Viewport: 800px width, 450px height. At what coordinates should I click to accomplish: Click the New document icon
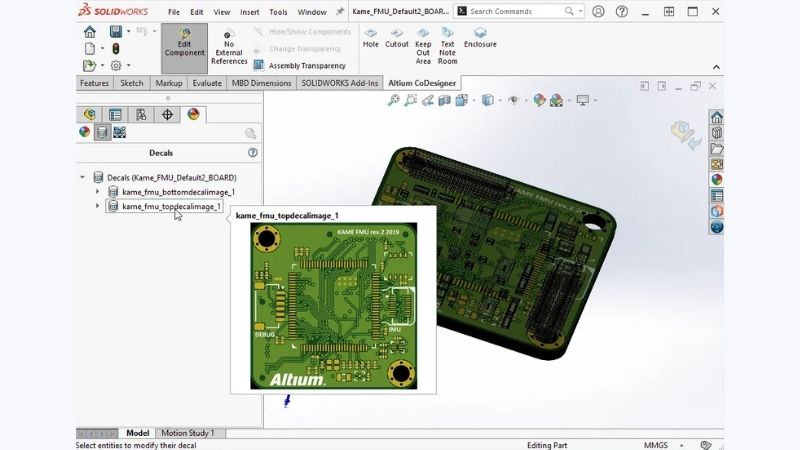tap(90, 48)
